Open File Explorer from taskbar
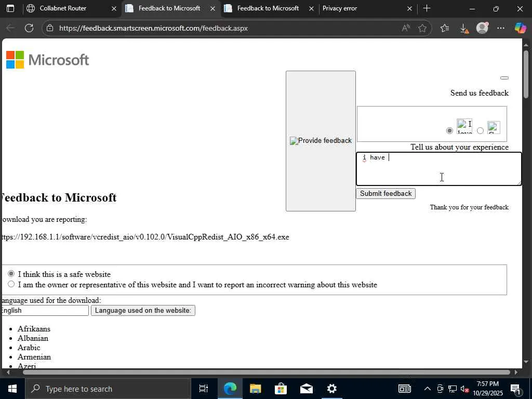Image resolution: width=532 pixels, height=399 pixels. point(256,389)
